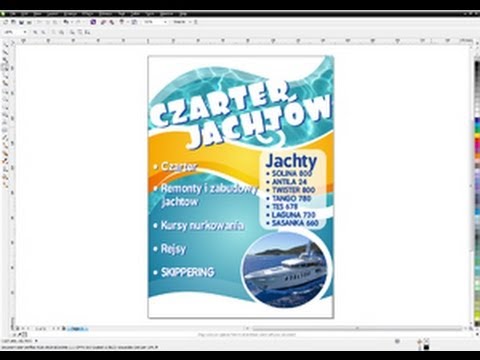Select the Shape tool in the toolbox
Screen dimensions: 480x360
click(x=6, y=52)
